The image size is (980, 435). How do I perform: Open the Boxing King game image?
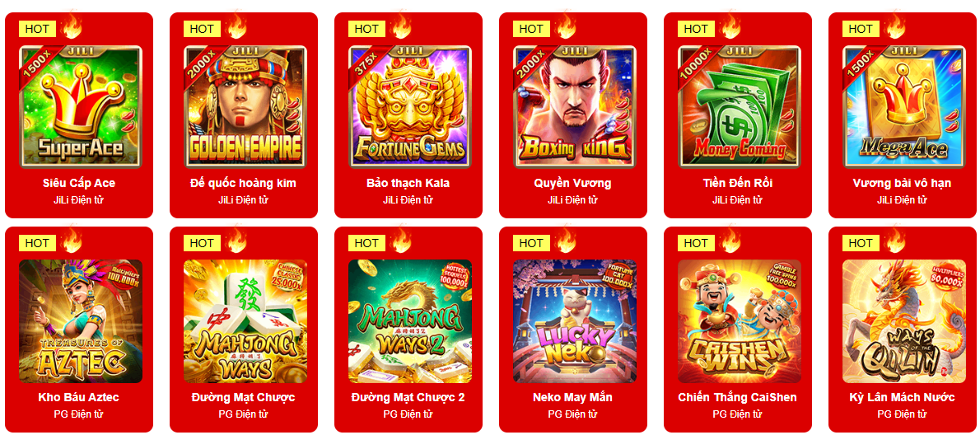point(575,107)
